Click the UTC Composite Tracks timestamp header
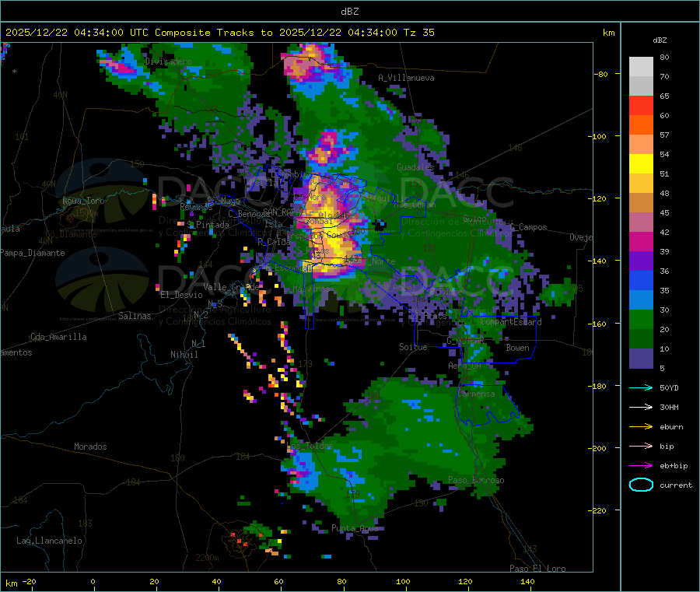Image resolution: width=700 pixels, height=592 pixels. (x=219, y=33)
